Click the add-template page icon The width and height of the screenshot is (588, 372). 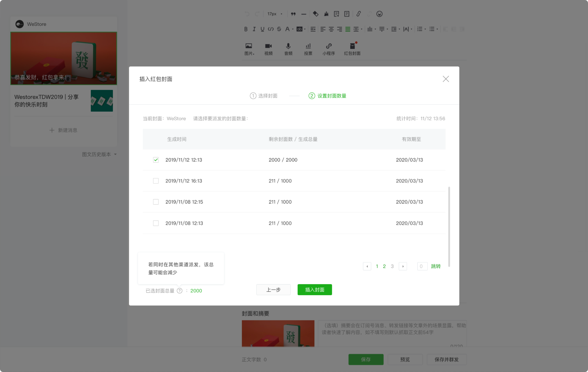tap(336, 14)
